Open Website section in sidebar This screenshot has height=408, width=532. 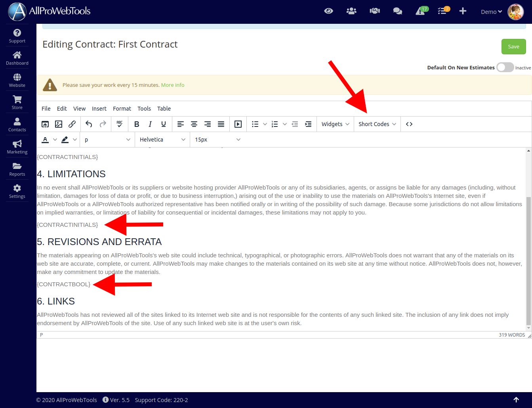tap(17, 80)
